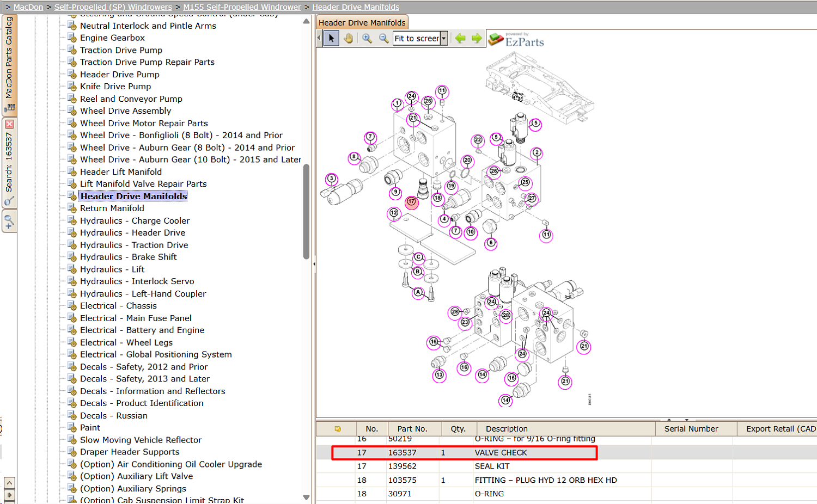Select part number 139562 SEAL KIT row
This screenshot has height=504, width=817.
pos(566,466)
